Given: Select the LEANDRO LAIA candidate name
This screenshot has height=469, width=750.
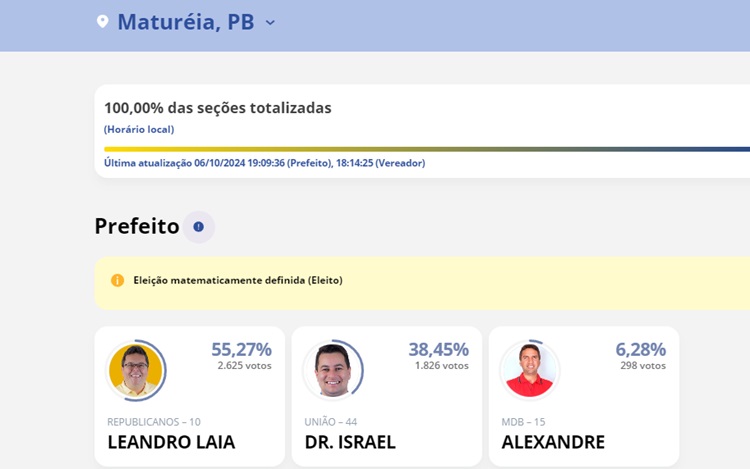Looking at the screenshot, I should pyautogui.click(x=171, y=442).
